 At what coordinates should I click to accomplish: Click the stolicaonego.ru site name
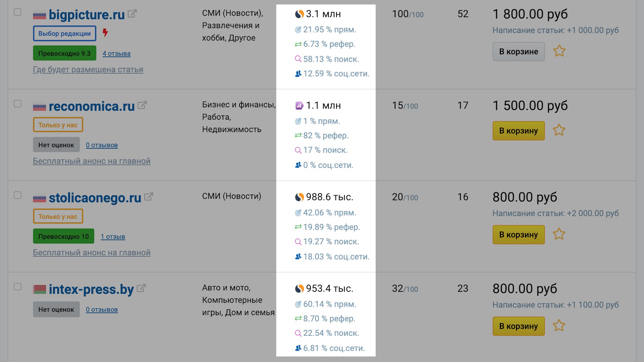click(x=95, y=198)
